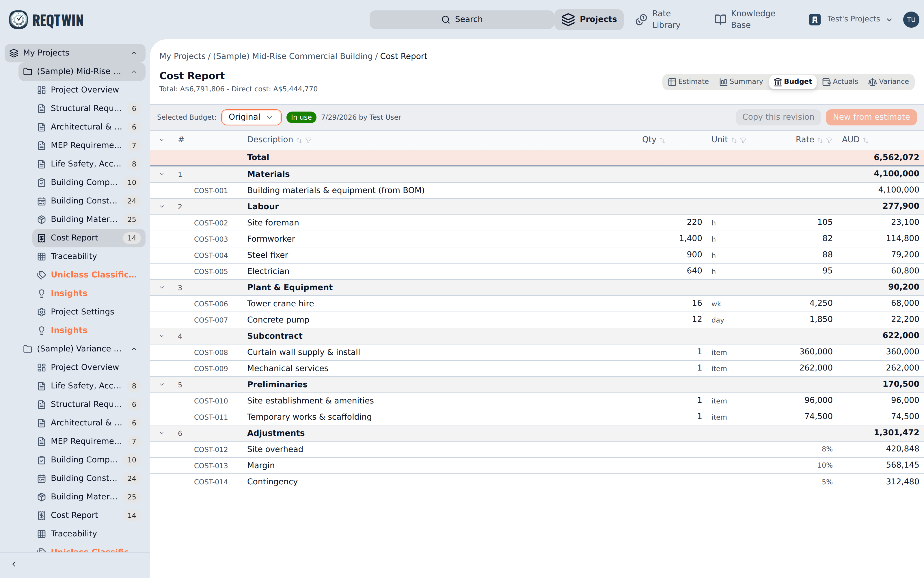Open Life Safety item under Mid-Rise project

point(89,164)
